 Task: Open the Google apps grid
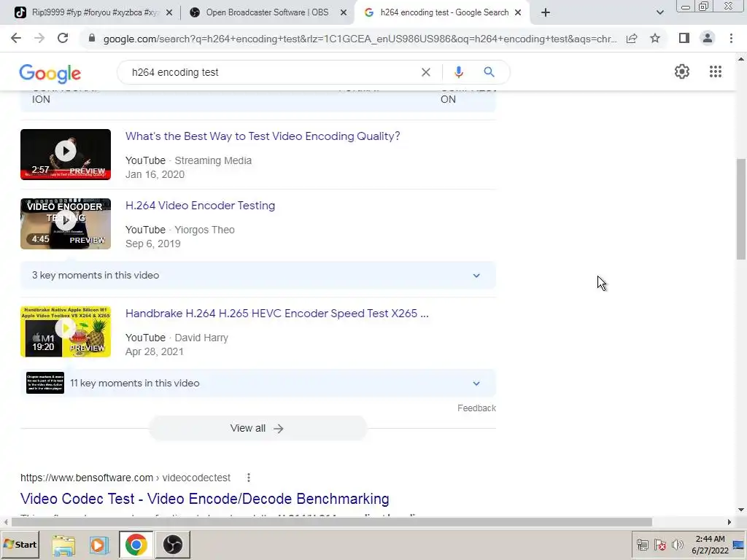pyautogui.click(x=715, y=71)
